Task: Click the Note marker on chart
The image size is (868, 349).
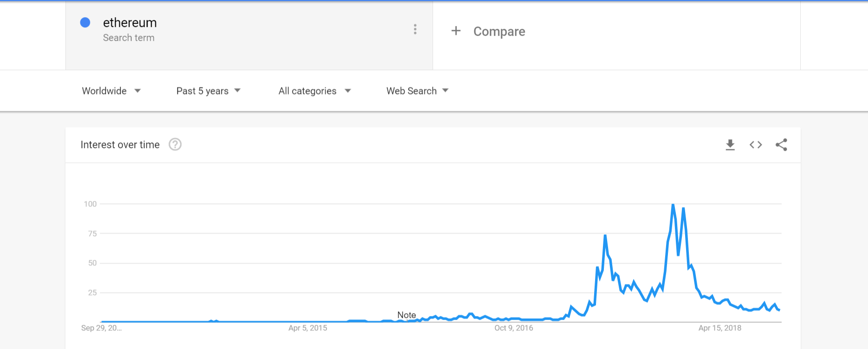Action: point(407,315)
